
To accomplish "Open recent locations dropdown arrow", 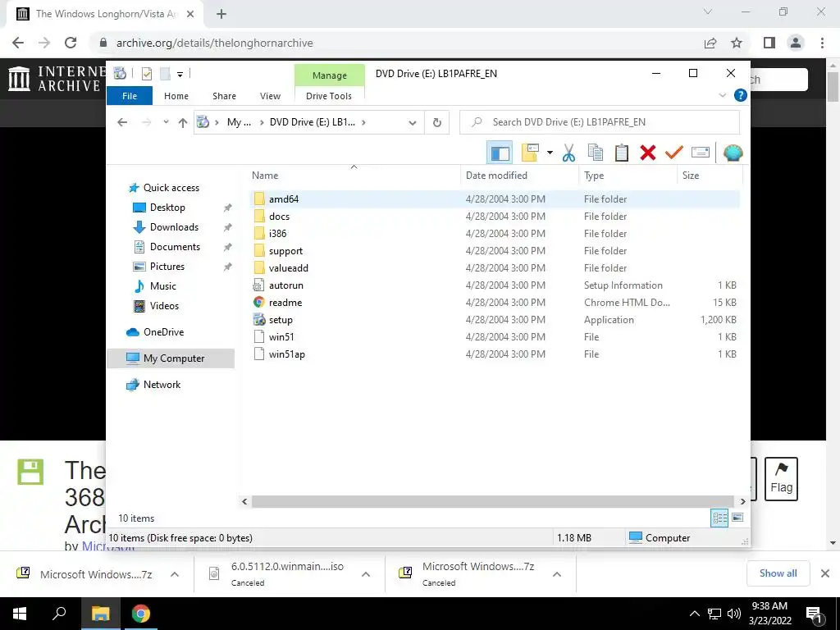I will (166, 122).
